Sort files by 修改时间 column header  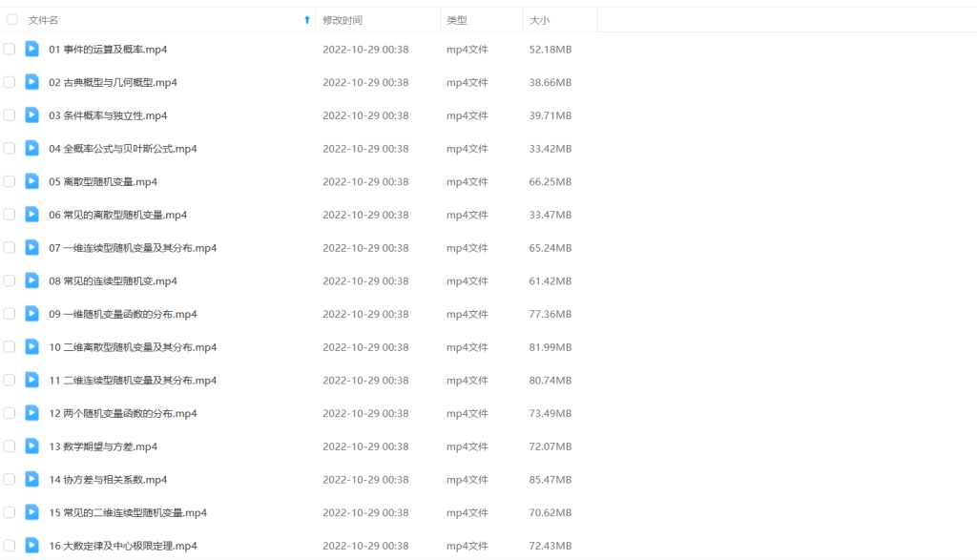[x=343, y=20]
